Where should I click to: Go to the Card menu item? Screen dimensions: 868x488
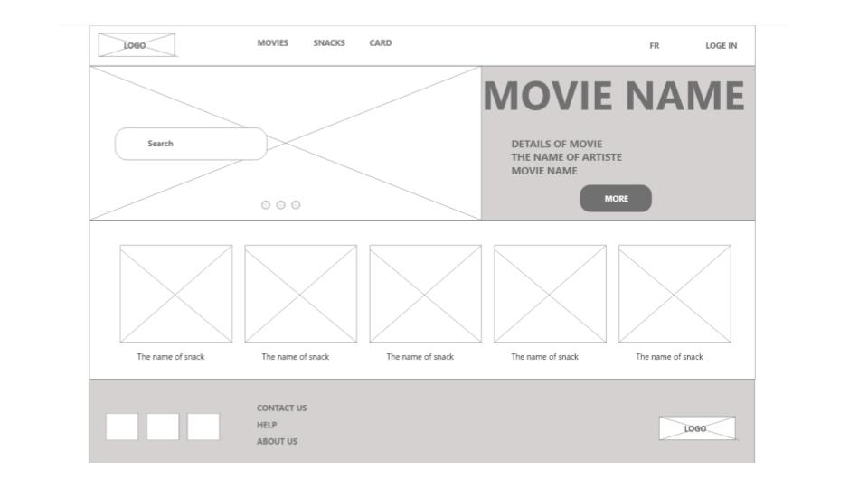pos(381,43)
